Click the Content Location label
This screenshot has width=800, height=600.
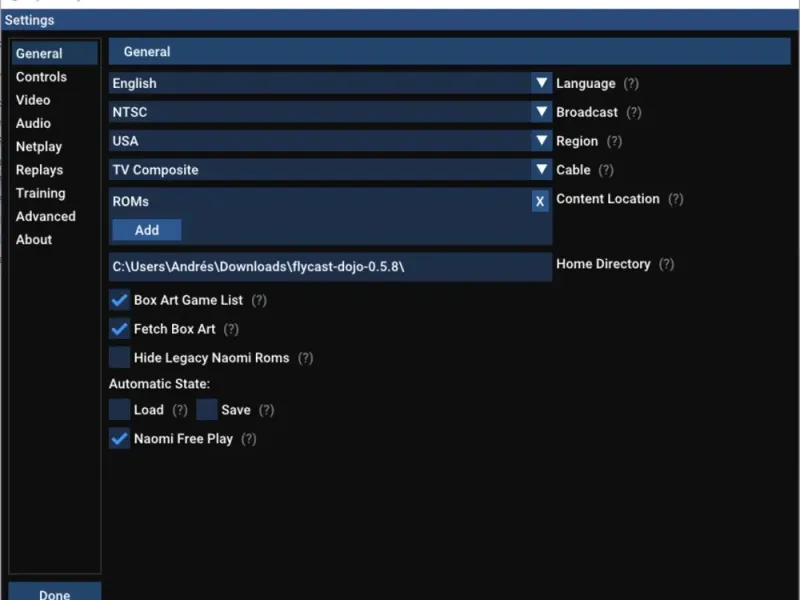(608, 199)
